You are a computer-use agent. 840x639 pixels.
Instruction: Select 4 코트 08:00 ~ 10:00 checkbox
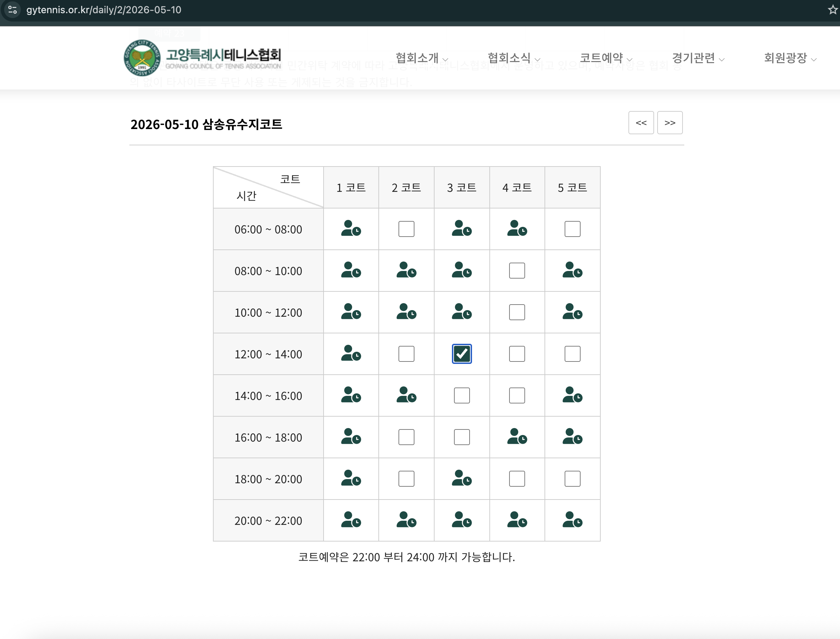(516, 271)
